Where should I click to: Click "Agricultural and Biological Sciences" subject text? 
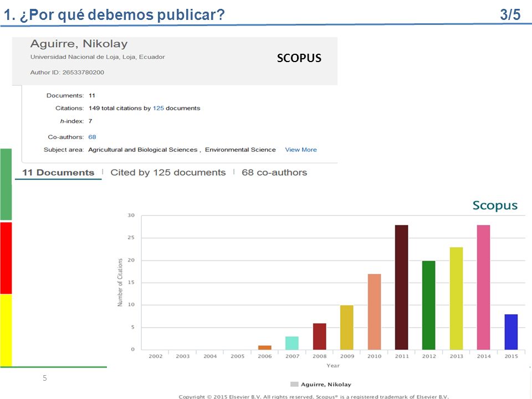(143, 150)
